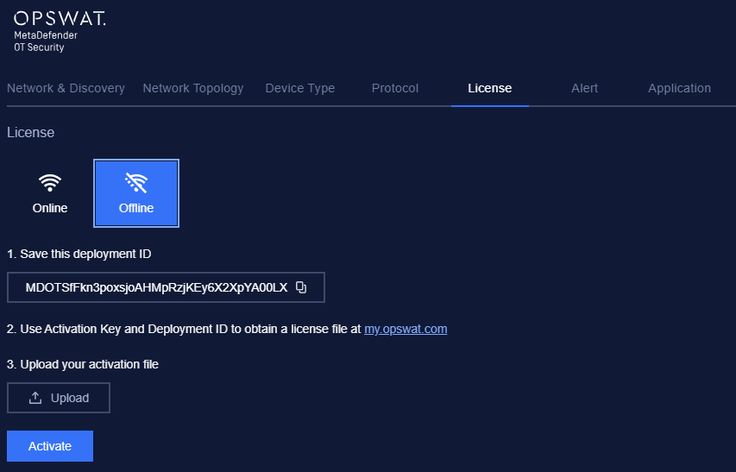Select the Offline license mode
The width and height of the screenshot is (736, 472).
136,193
